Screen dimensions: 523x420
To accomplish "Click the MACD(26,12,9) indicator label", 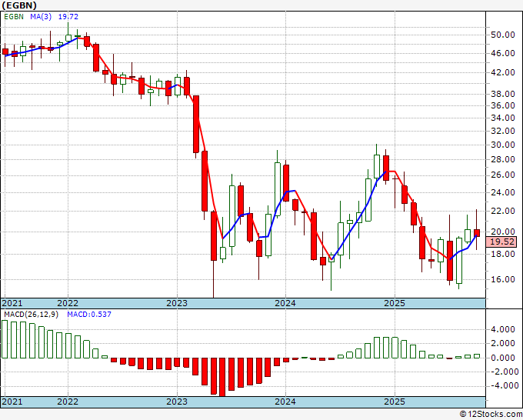I will coord(31,315).
